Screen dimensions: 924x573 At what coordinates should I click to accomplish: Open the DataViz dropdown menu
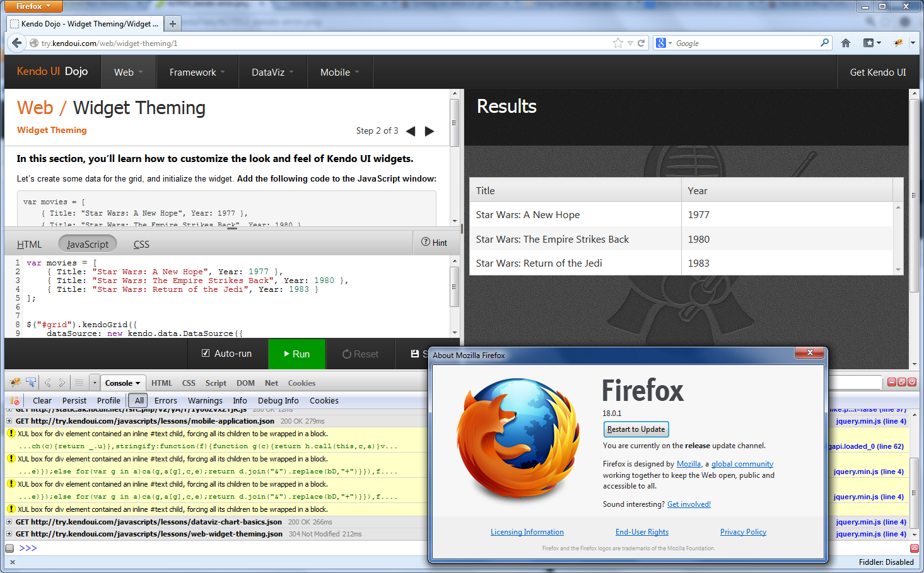tap(273, 72)
